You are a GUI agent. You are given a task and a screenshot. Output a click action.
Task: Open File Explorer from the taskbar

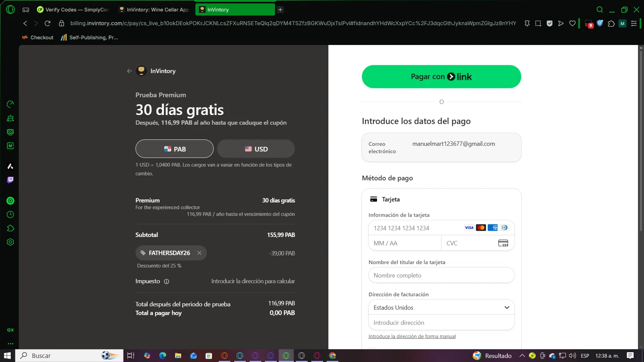click(x=178, y=356)
